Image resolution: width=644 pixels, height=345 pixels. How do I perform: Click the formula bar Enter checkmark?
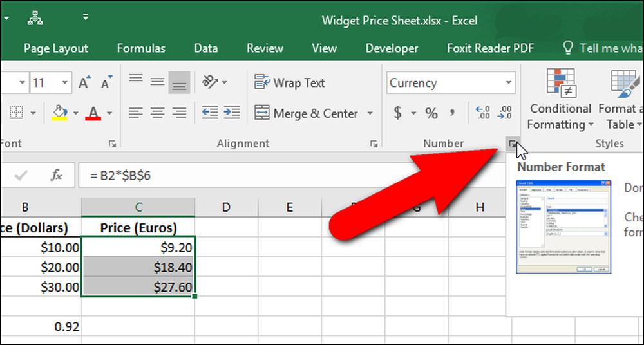[21, 176]
